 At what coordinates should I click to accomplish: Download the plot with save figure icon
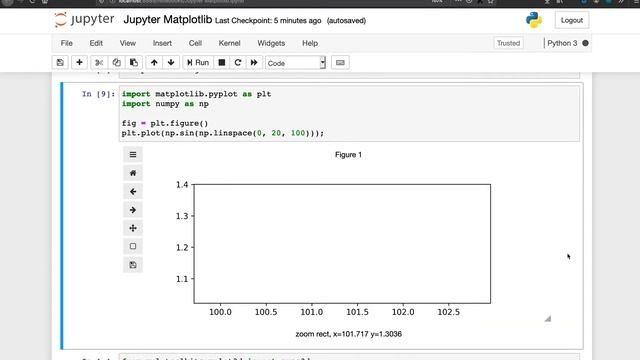(x=133, y=265)
